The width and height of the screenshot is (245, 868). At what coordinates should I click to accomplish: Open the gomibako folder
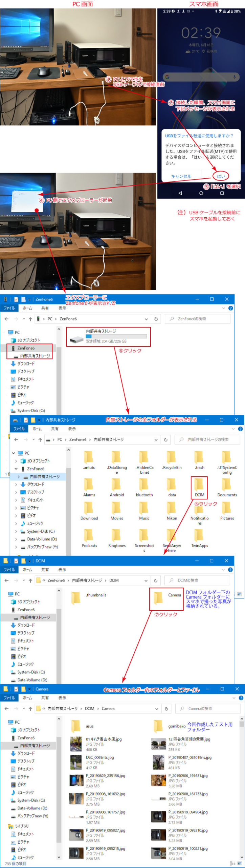(158, 726)
